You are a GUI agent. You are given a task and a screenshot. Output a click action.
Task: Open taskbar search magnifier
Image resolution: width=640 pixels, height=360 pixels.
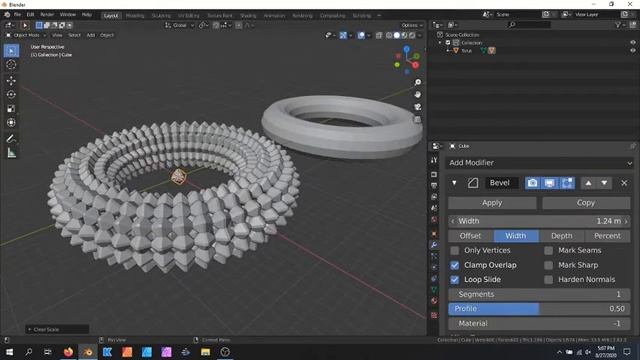(29, 352)
